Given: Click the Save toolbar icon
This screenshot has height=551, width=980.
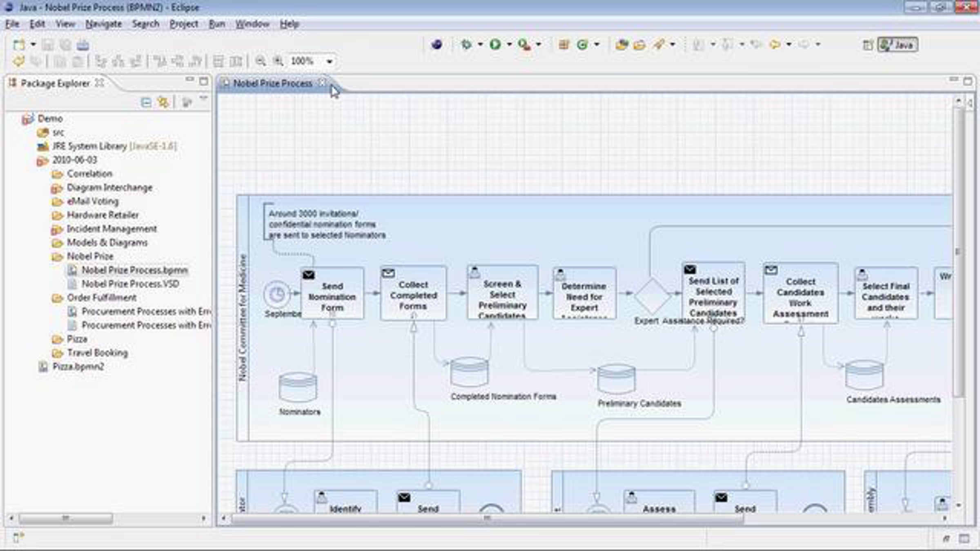Looking at the screenshot, I should pyautogui.click(x=48, y=44).
